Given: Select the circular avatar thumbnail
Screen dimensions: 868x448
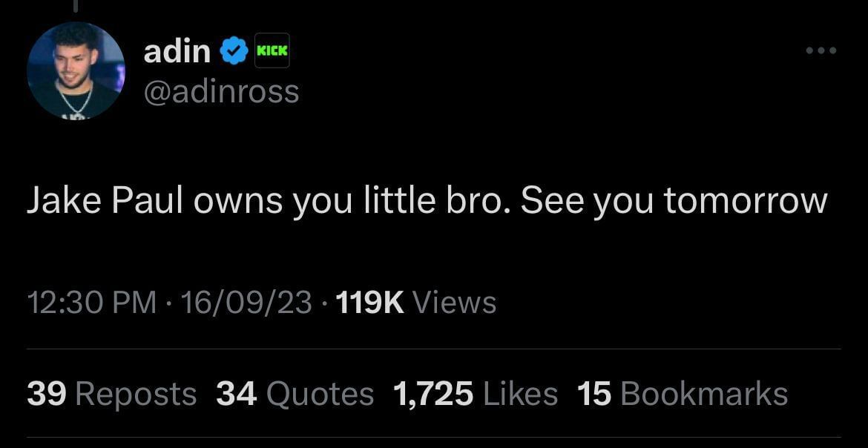Looking at the screenshot, I should pyautogui.click(x=76, y=70).
